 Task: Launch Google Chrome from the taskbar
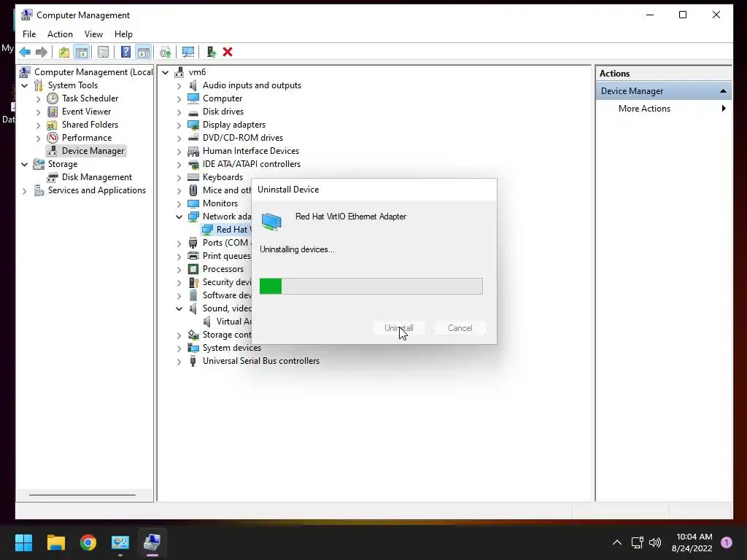pos(88,542)
